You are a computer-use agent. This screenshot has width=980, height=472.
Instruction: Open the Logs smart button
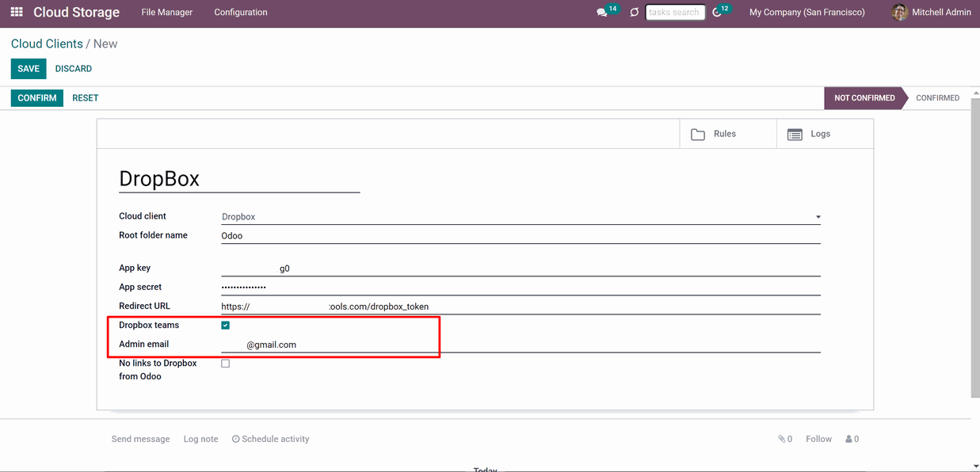tap(825, 134)
